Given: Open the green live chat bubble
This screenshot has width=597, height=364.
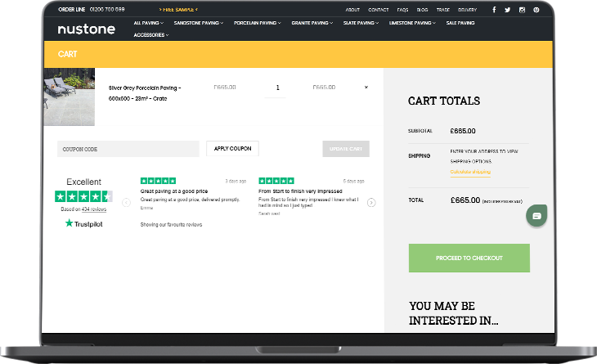Looking at the screenshot, I should 536,215.
